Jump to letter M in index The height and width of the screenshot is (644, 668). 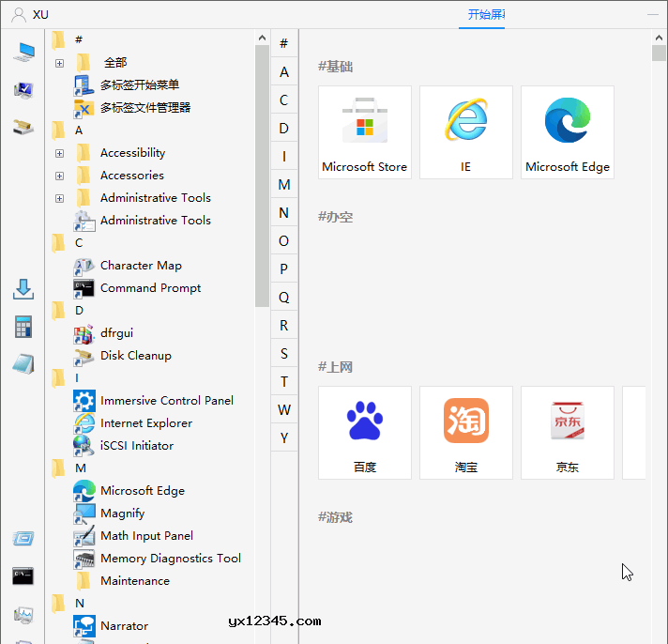pos(284,185)
